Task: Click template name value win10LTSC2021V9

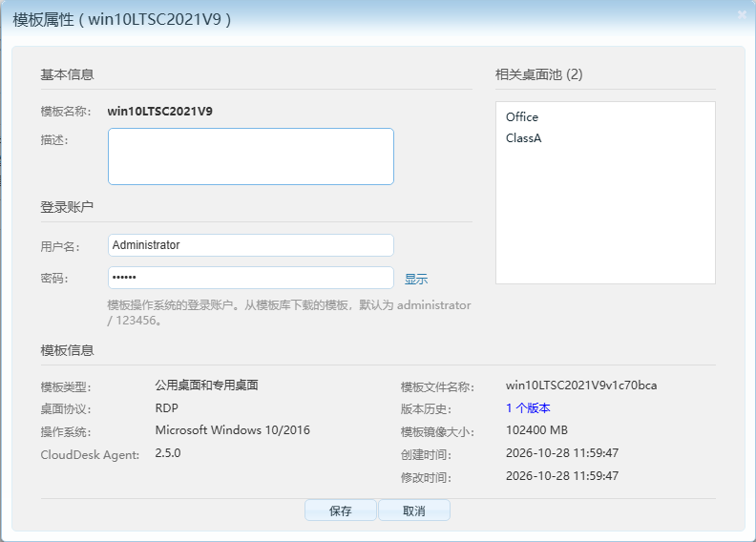Action: point(160,112)
